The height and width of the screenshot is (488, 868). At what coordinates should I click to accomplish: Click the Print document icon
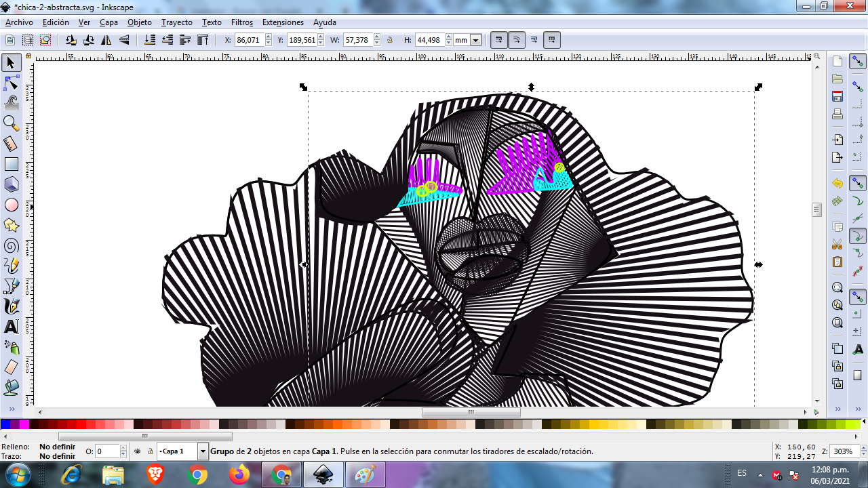(837, 114)
